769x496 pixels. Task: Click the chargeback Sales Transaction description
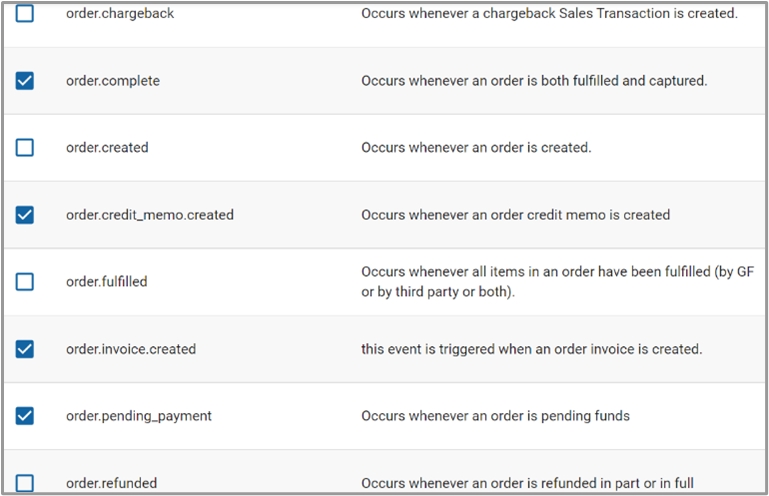pos(549,14)
